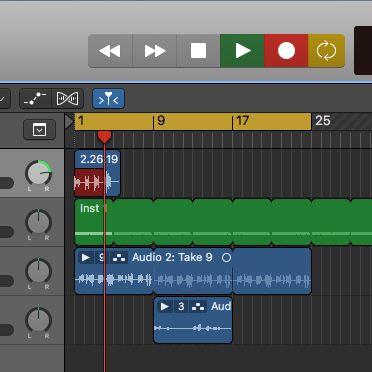Click the gray start marker triangle before bar 1
Screen dimensions: 372x372
point(69,121)
